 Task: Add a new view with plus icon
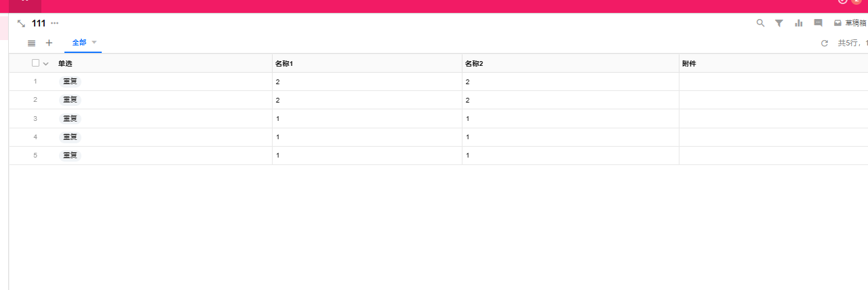click(x=49, y=43)
